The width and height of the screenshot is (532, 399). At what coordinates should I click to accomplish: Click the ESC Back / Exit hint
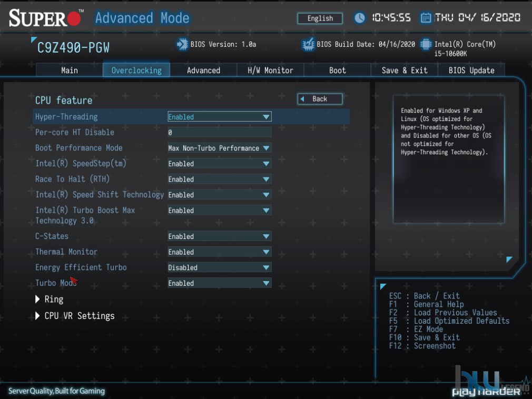coord(425,296)
